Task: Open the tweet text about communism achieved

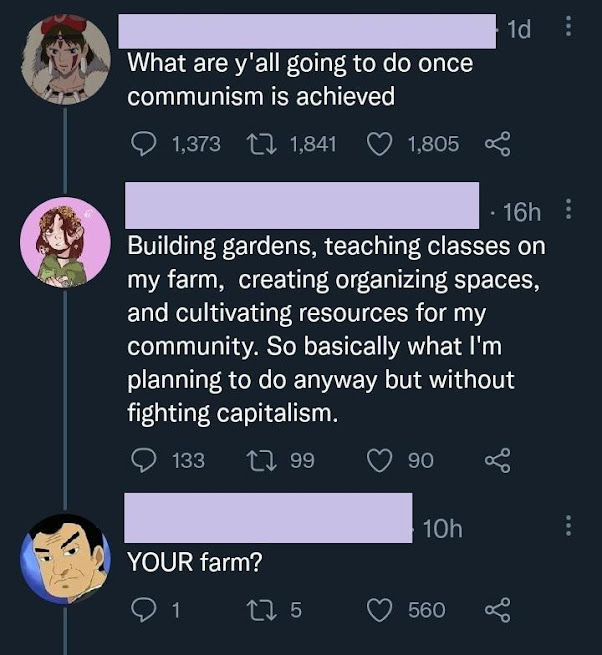Action: point(300,80)
